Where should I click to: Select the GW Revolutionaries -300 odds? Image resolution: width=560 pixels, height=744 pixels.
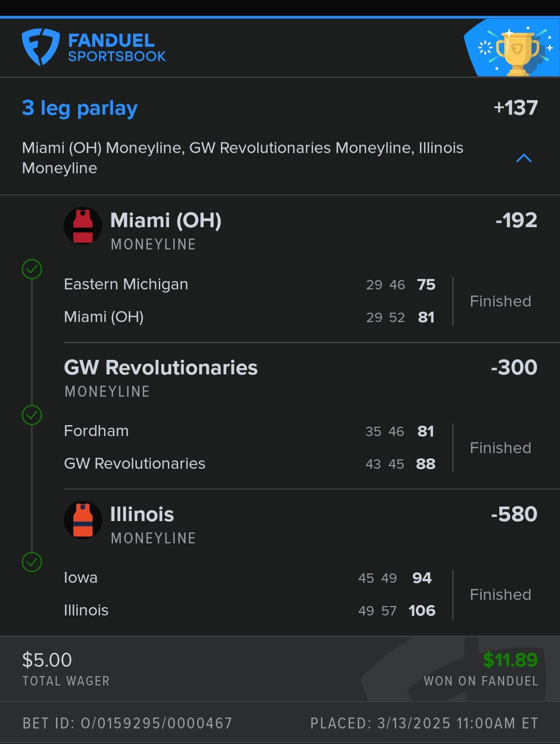pos(514,368)
